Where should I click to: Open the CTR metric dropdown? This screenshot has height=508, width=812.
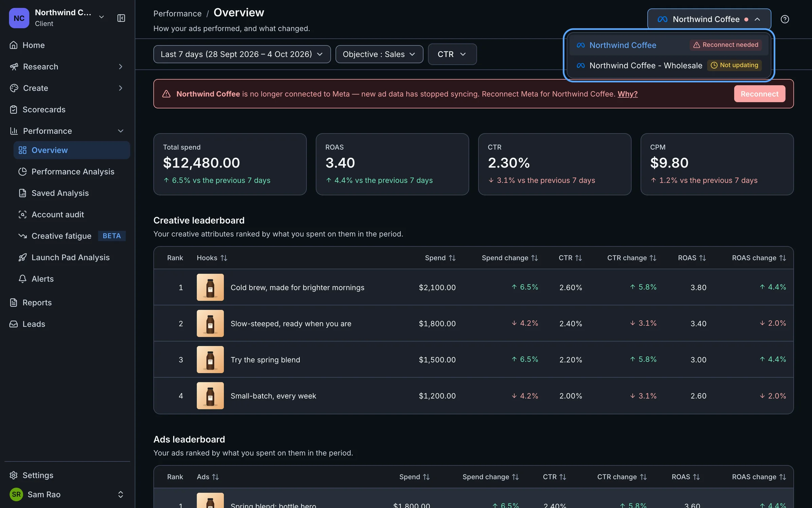point(452,54)
